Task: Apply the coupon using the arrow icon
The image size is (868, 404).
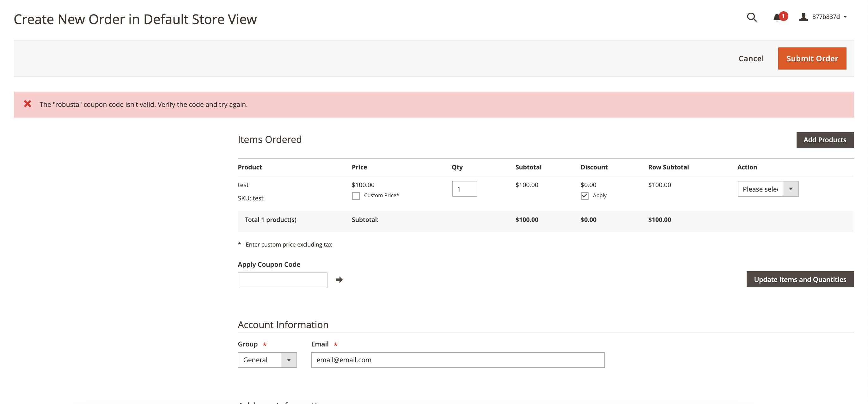Action: [339, 280]
